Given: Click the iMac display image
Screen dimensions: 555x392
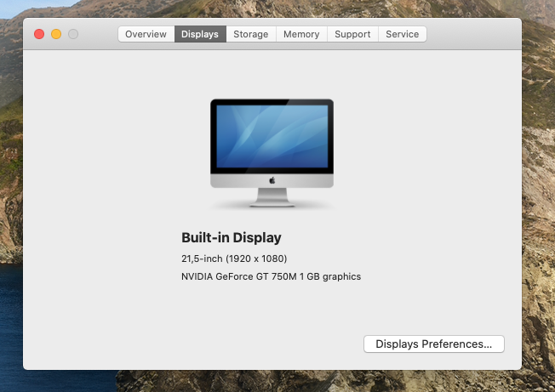Looking at the screenshot, I should point(272,153).
